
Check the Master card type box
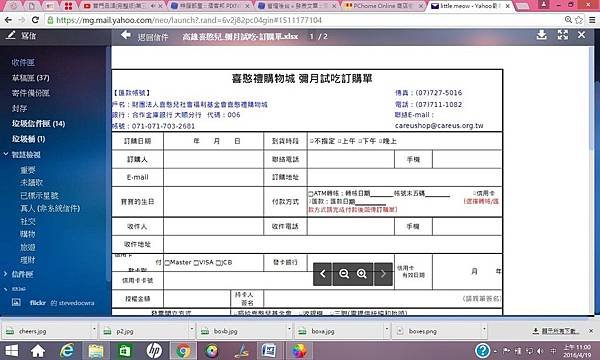tap(167, 263)
